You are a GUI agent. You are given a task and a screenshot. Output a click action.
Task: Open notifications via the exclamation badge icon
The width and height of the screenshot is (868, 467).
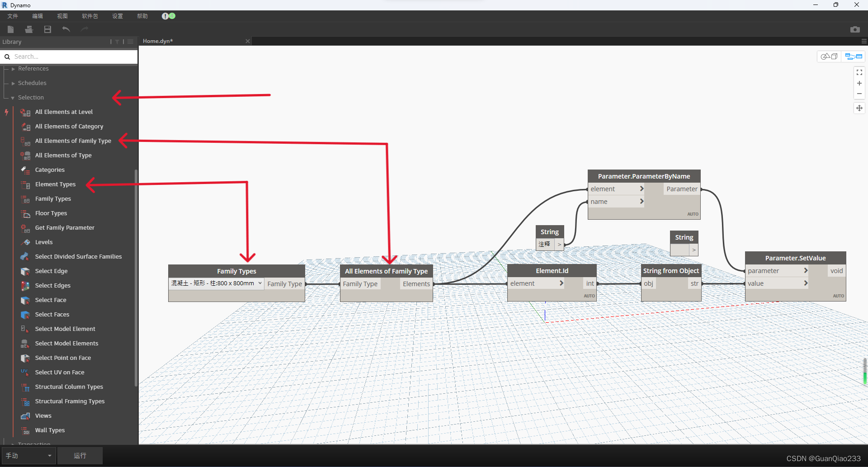[165, 16]
